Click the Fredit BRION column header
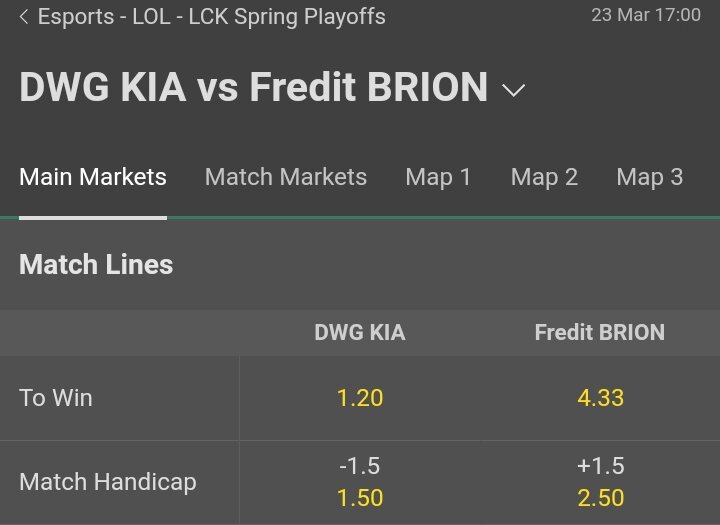This screenshot has height=525, width=720. [x=600, y=332]
